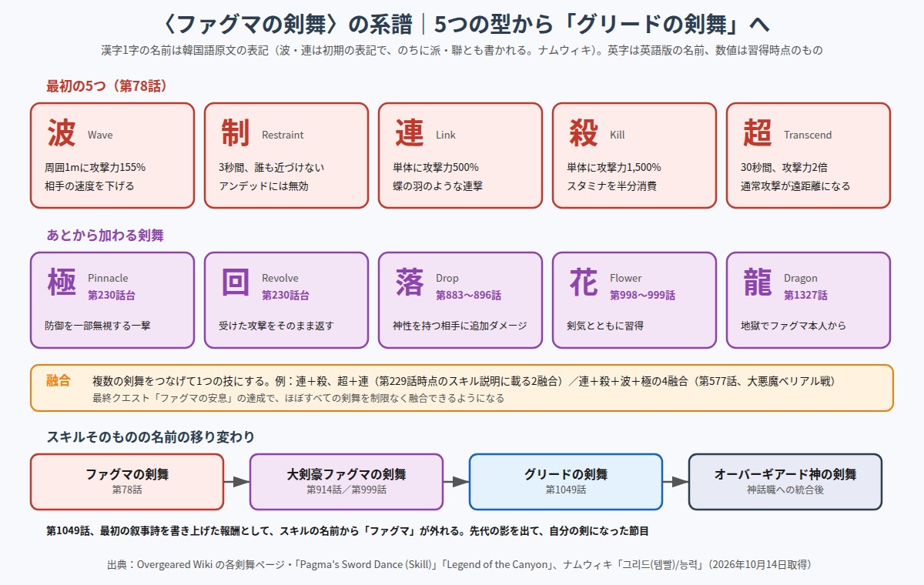Click the text 周囲1mに攻撃力155%
Viewport: 924px width, 585px height.
(95, 167)
